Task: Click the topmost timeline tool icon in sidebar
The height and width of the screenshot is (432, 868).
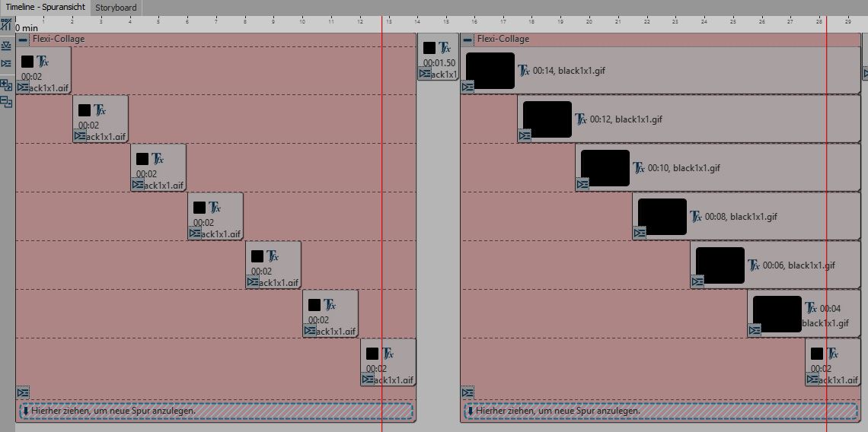Action: pyautogui.click(x=6, y=25)
